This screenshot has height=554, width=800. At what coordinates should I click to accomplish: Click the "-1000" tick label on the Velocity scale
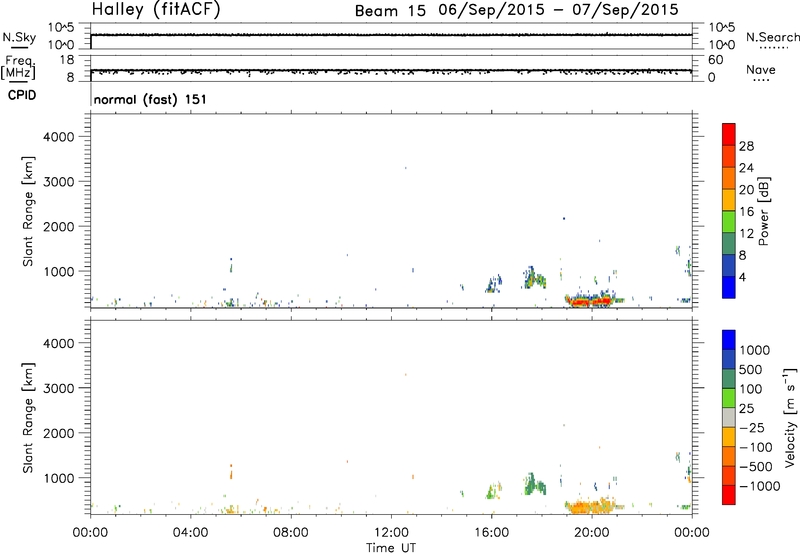click(x=759, y=486)
